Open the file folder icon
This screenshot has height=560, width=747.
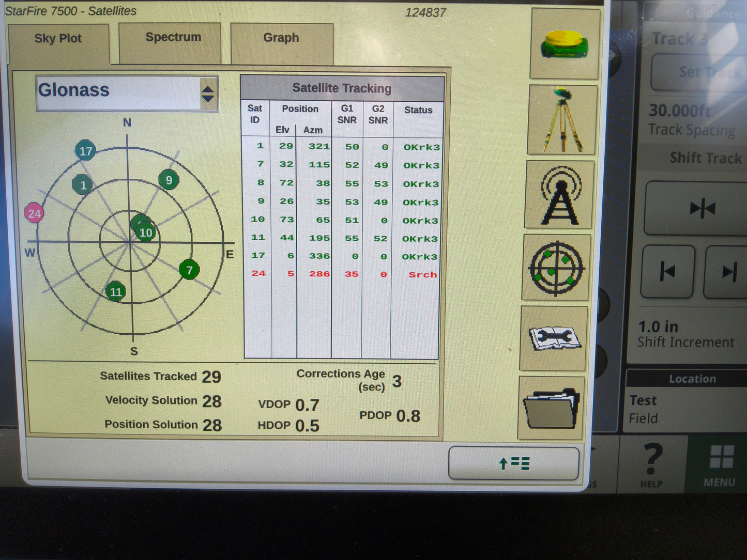pyautogui.click(x=551, y=408)
